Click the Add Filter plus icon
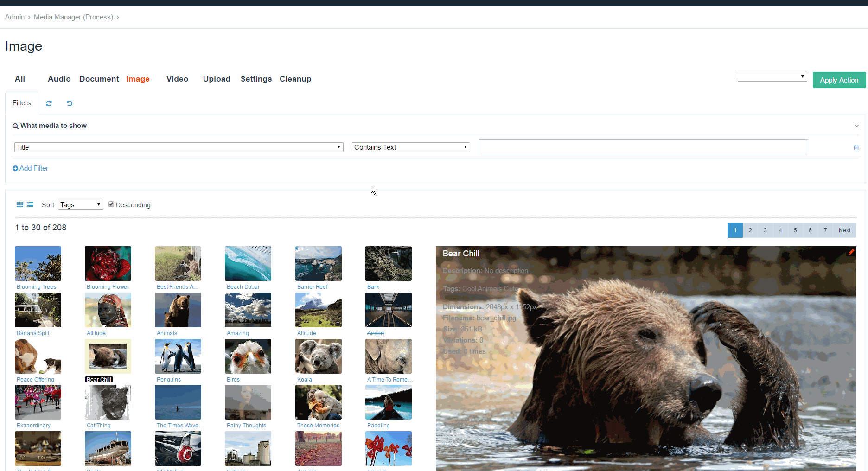Screen dimensions: 868x471 [x=15, y=168]
